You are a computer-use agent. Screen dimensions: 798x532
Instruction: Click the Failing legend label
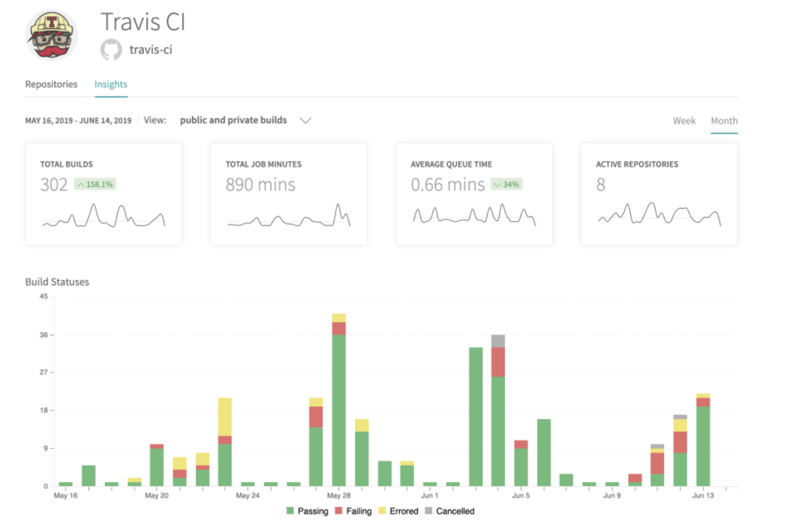click(x=359, y=511)
